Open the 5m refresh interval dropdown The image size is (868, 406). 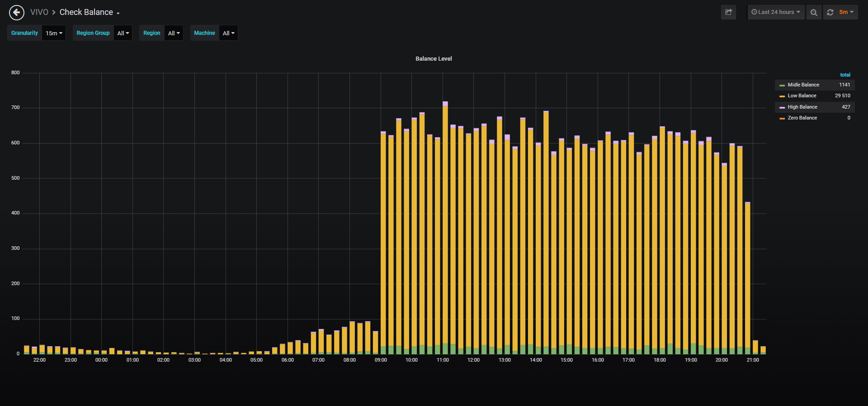846,12
